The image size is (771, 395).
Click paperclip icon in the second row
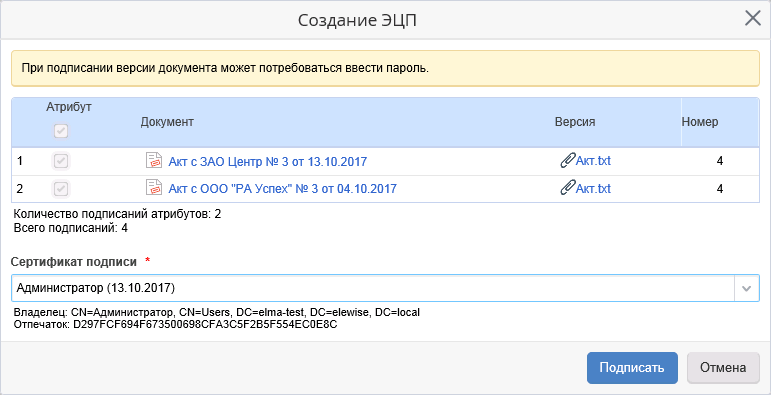click(x=567, y=188)
